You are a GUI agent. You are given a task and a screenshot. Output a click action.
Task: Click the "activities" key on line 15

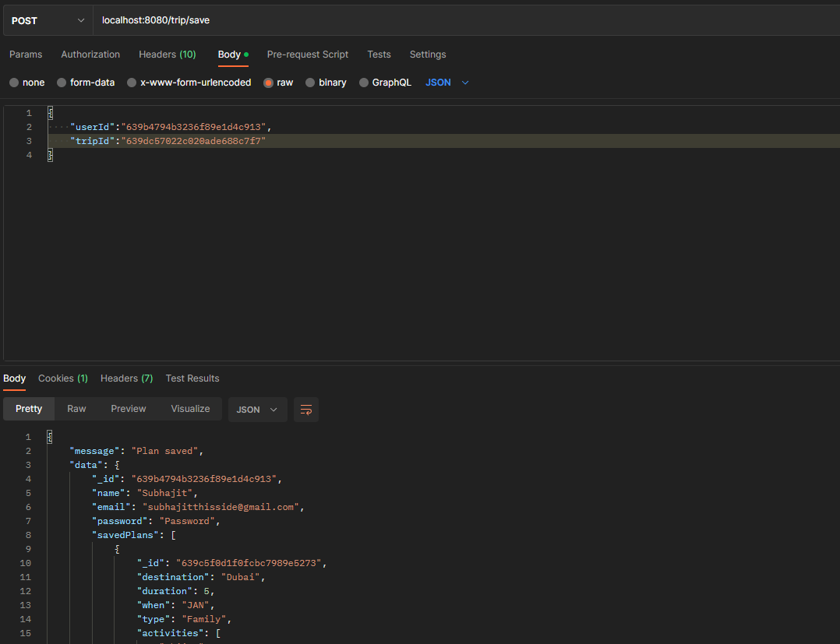[171, 633]
